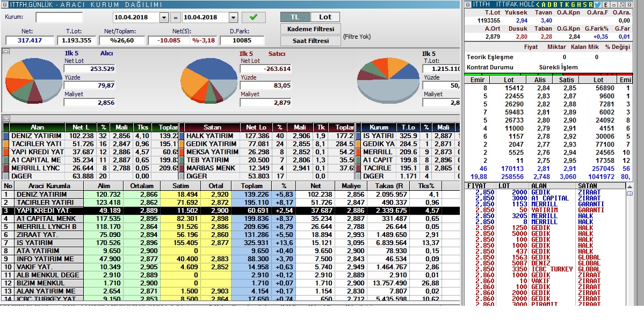
Task: Click the Ilk 5 Alıcı pie chart
Action: pos(34,80)
